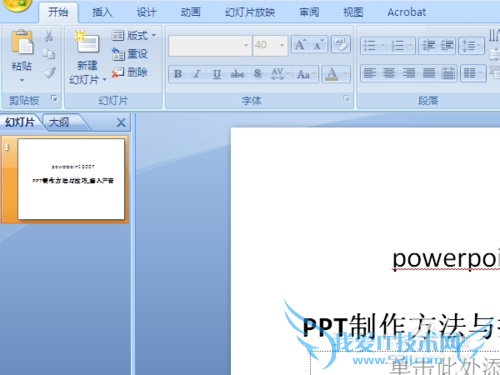Viewport: 500px width, 375px height.
Task: Close the slides pane with X
Action: [121, 123]
